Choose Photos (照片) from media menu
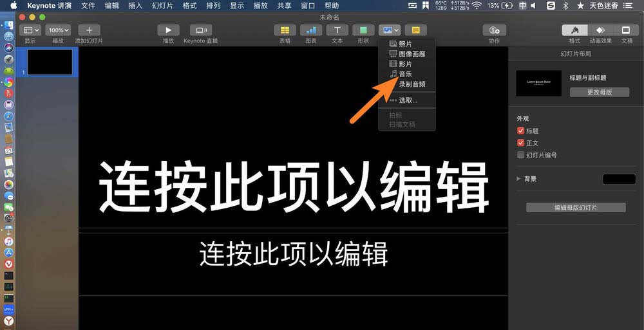The width and height of the screenshot is (644, 330). tap(406, 44)
